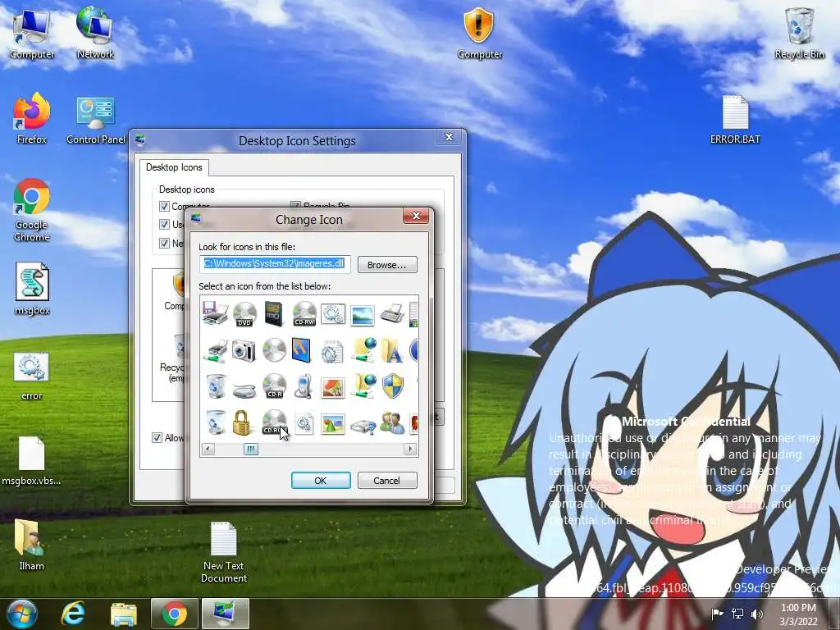Toggle the Computer checkbox in Desktop Icon Settings
This screenshot has height=630, width=840.
point(164,206)
